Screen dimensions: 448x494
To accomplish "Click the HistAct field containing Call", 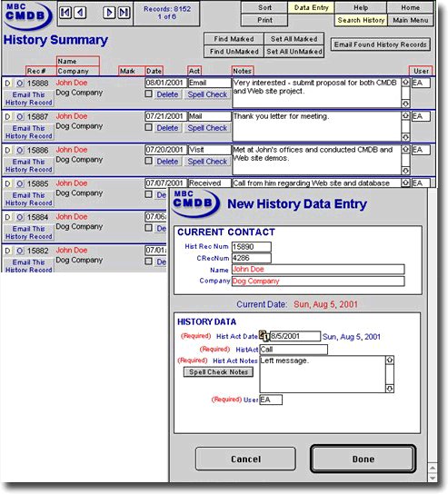I will [294, 350].
